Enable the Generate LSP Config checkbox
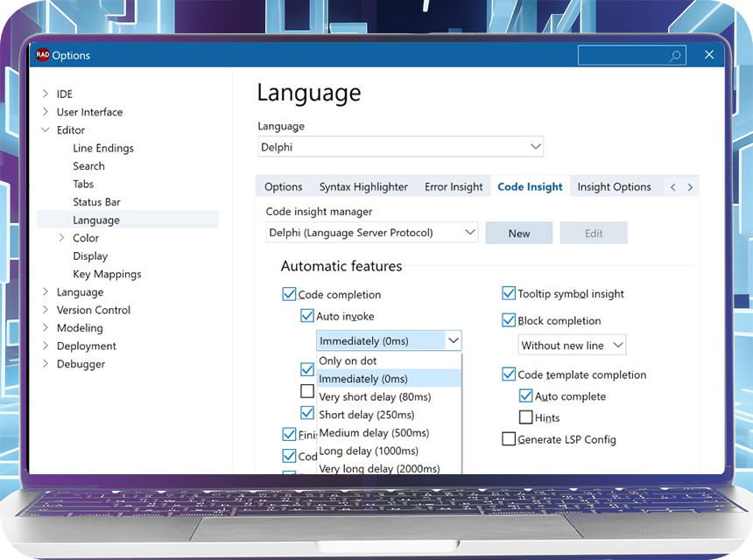753x560 pixels. [x=509, y=439]
